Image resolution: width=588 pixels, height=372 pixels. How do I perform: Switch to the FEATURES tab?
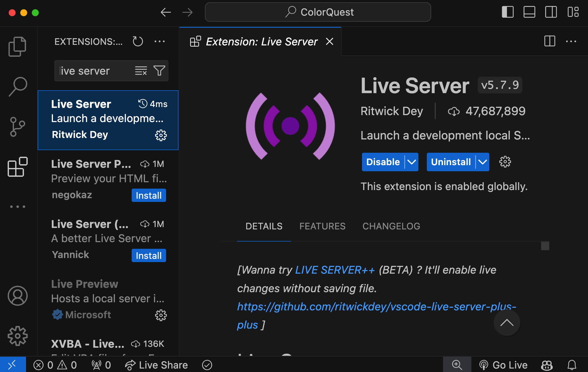pos(322,226)
